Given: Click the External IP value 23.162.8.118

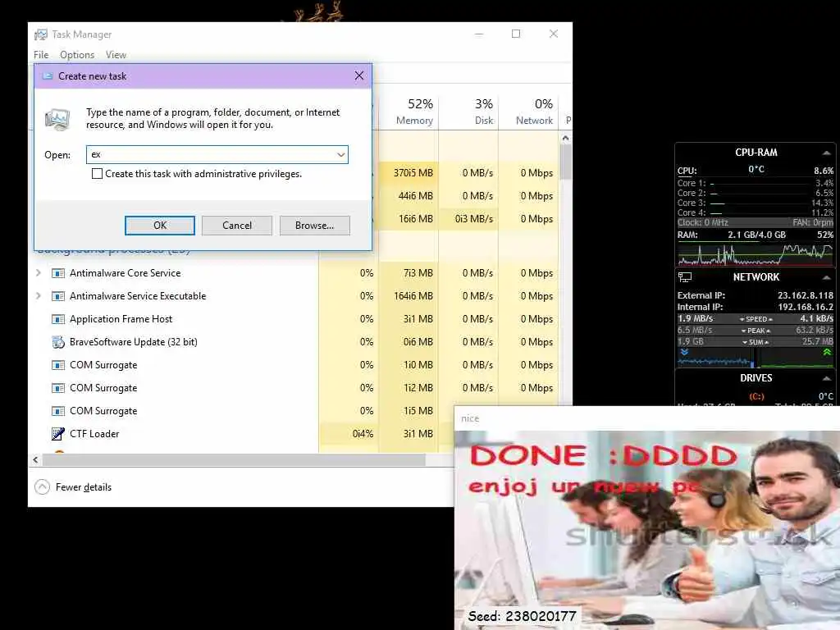Looking at the screenshot, I should click(x=806, y=295).
